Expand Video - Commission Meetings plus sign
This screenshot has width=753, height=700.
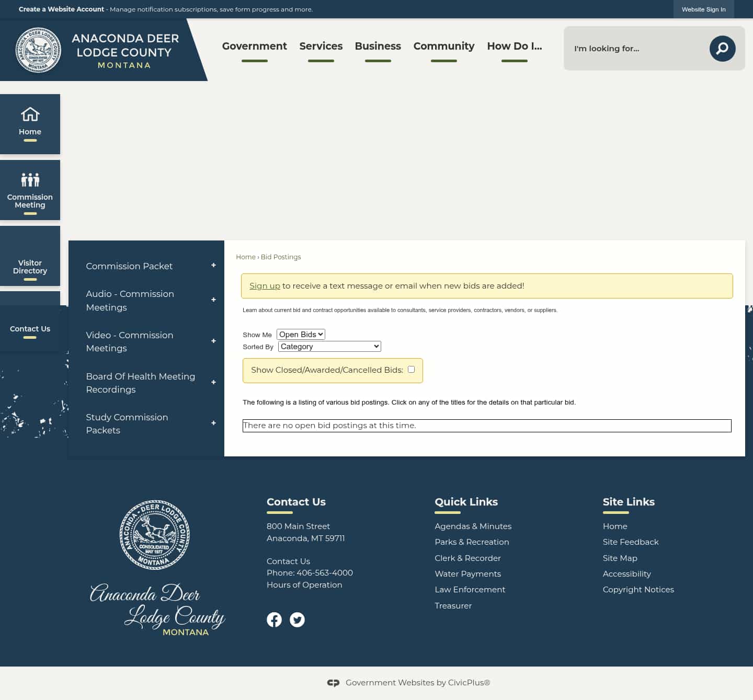[x=213, y=341]
